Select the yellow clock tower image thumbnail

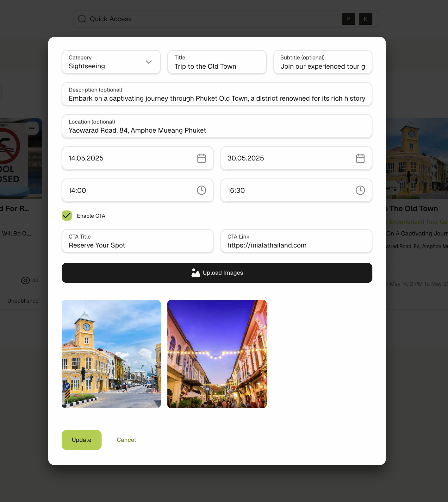111,354
